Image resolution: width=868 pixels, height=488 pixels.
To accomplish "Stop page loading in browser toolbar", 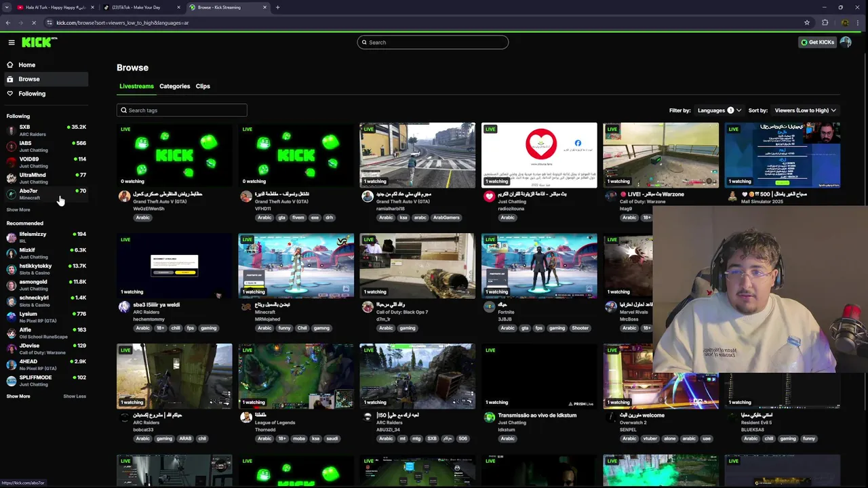I will pos(33,23).
